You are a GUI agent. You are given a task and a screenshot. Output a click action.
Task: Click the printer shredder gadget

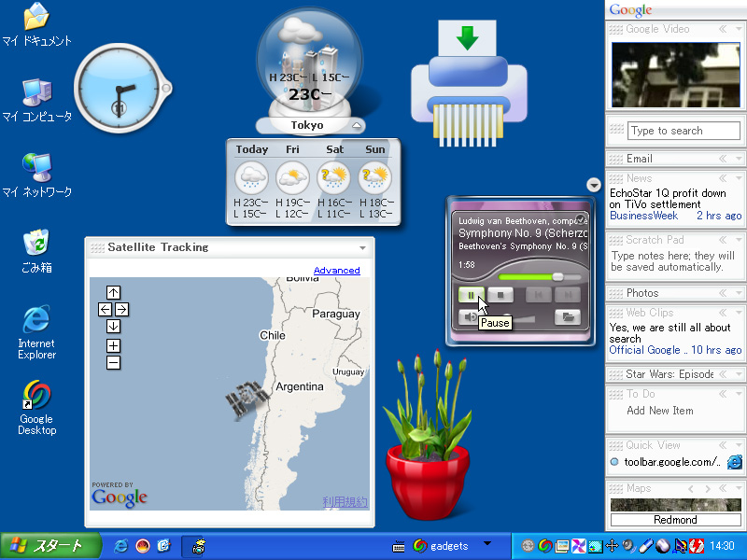469,83
